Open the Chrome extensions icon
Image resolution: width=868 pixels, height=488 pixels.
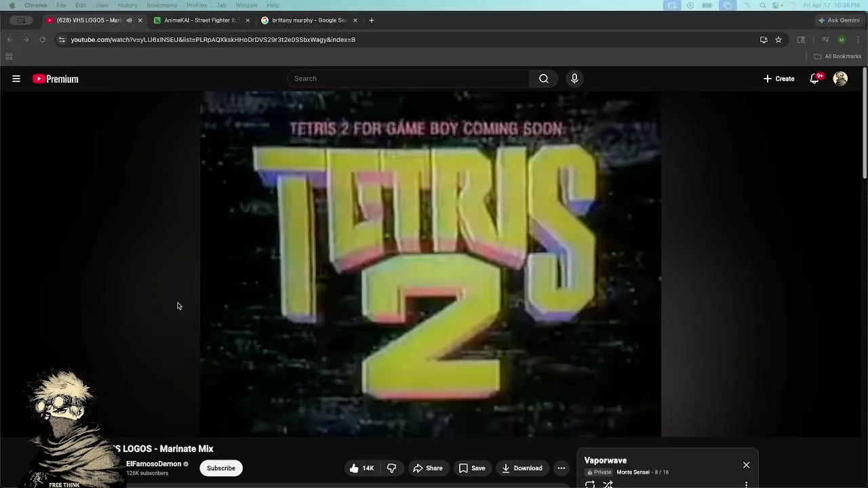pyautogui.click(x=801, y=40)
